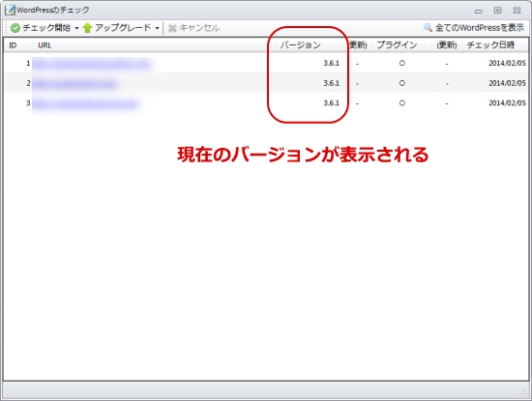Click the WordPressのチェック window title icon
Image resolution: width=532 pixels, height=401 pixels.
10,11
